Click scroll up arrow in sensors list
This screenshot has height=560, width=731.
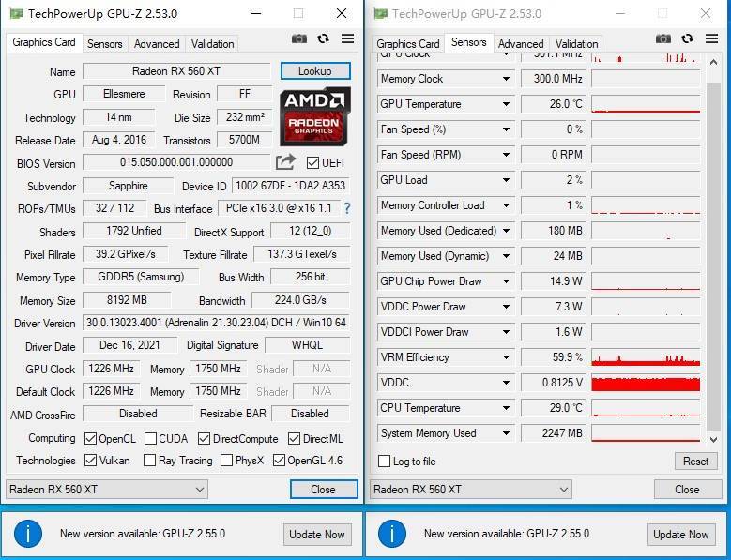(x=713, y=62)
